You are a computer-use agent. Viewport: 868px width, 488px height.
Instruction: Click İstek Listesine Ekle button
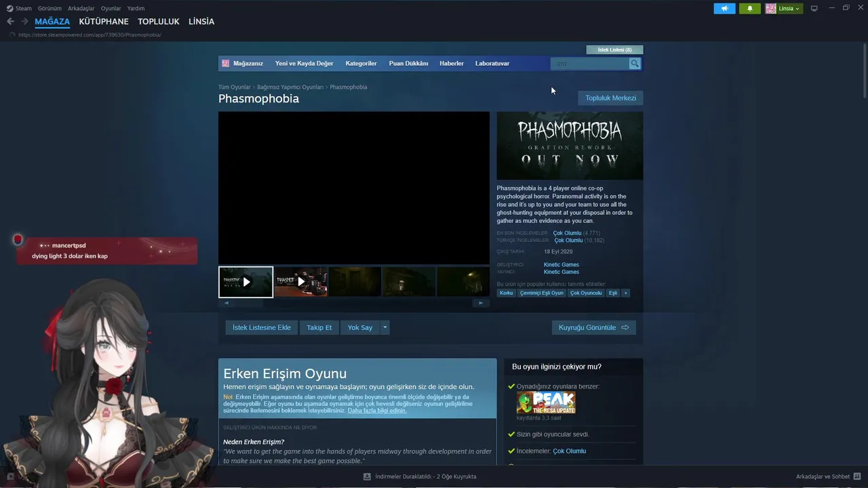click(262, 327)
